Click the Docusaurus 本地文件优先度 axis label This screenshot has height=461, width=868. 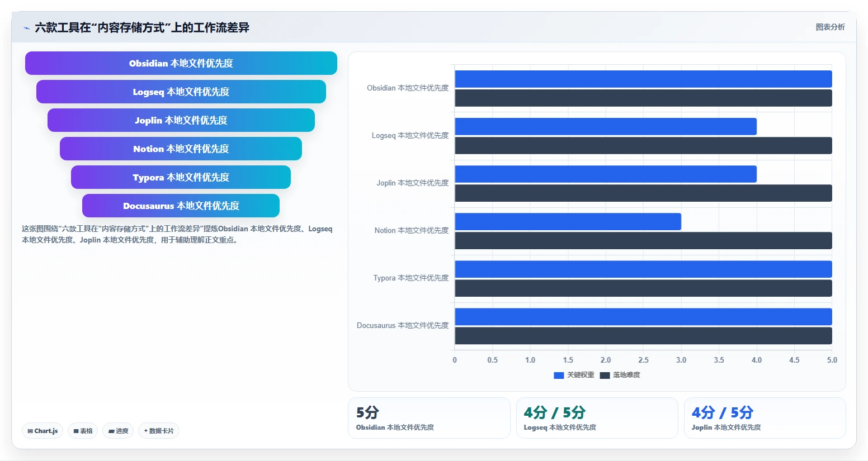[403, 325]
